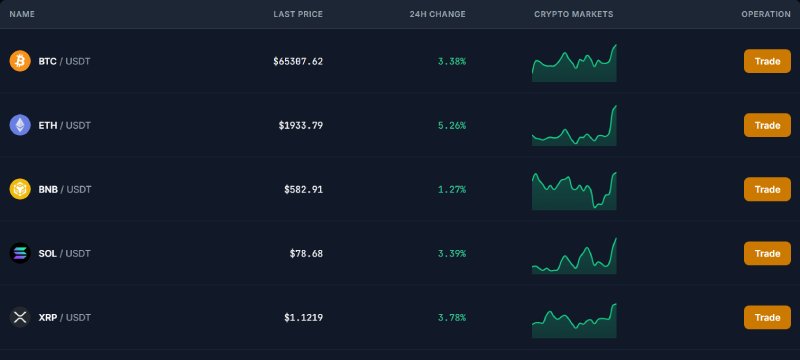
Task: Click the Ethereum diamond icon
Action: click(20, 125)
